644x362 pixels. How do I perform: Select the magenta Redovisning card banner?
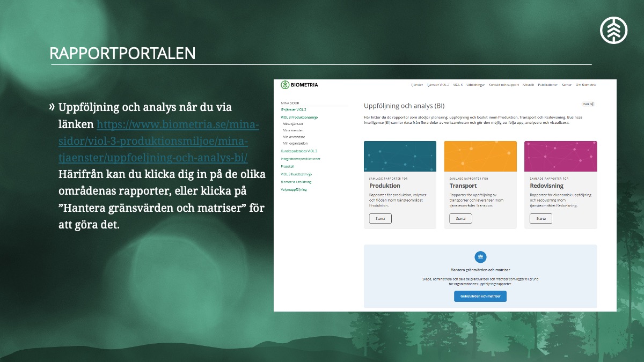click(560, 156)
